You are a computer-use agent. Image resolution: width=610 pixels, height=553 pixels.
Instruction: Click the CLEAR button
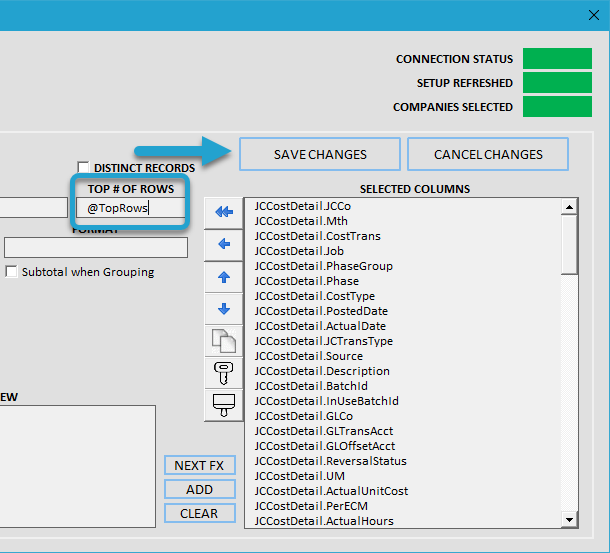point(200,513)
